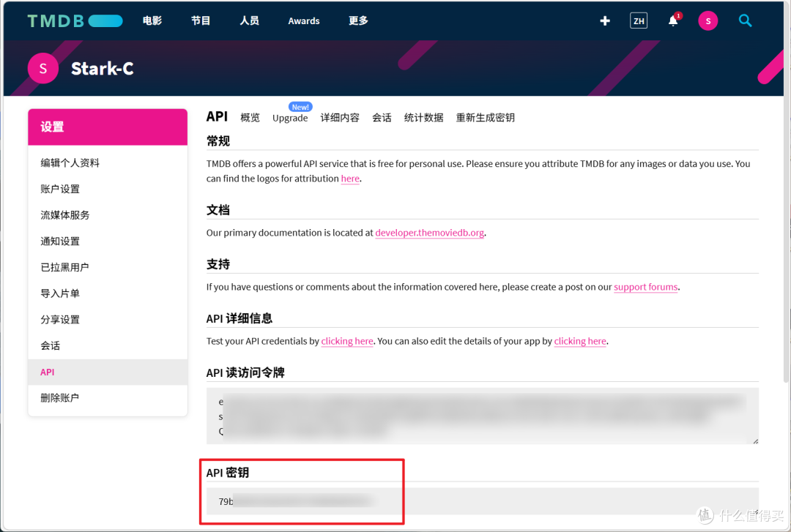Click first 'clicking here' to test credentials
The image size is (791, 532).
347,342
